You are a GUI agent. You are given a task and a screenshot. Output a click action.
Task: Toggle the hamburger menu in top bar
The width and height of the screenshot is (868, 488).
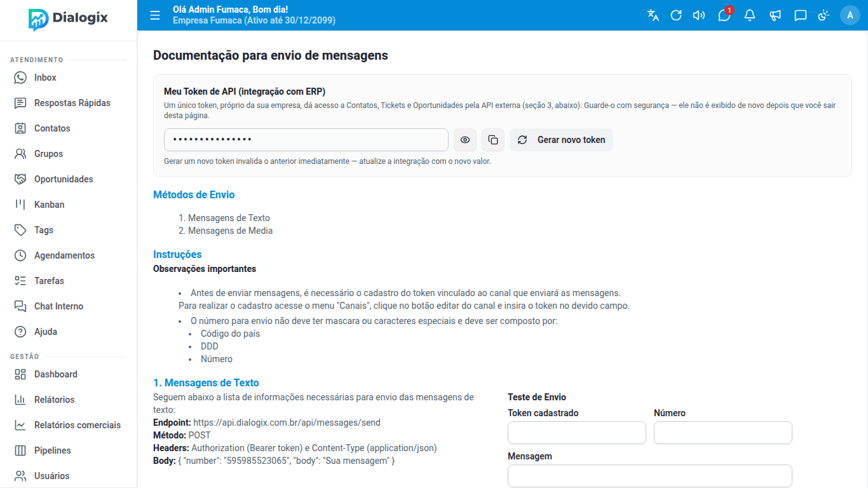click(155, 15)
